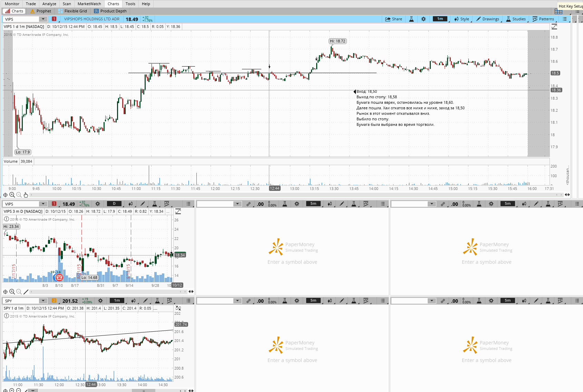Select the line drawing tool under daily chart

coord(26,292)
